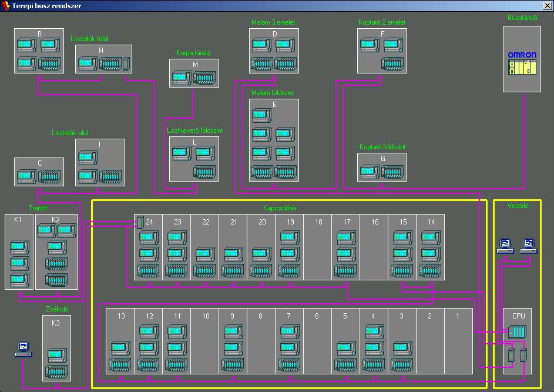Click the narrow gateway module beside slot 24
This screenshot has width=554, height=392.
point(140,223)
